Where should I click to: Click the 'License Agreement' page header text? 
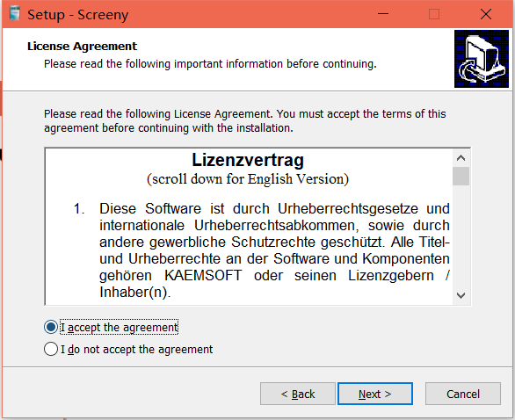[x=82, y=47]
